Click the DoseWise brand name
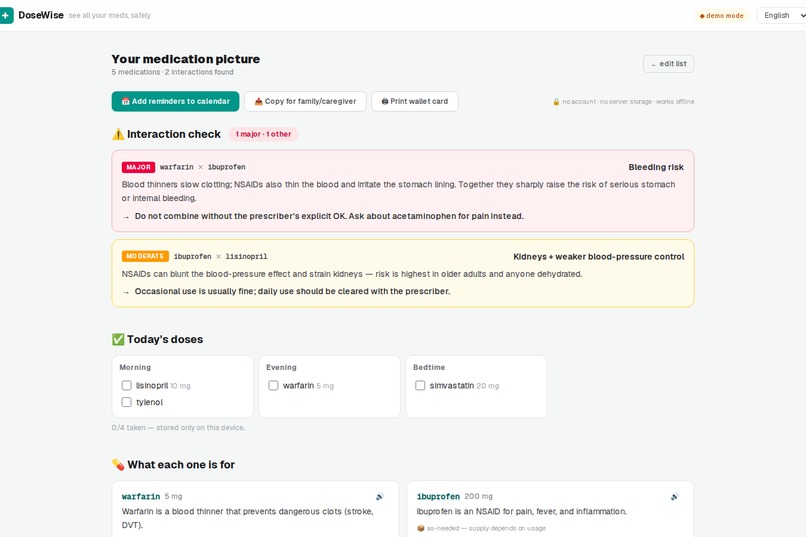The width and height of the screenshot is (806, 537). pyautogui.click(x=41, y=15)
